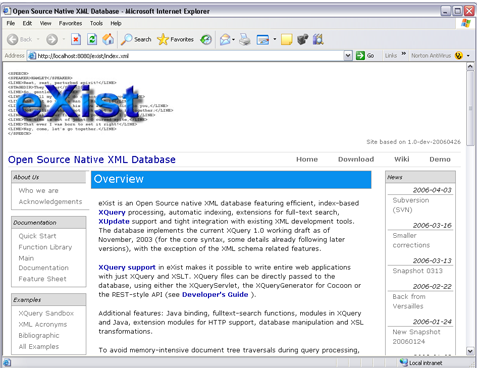Expand the address bar dropdown arrow

(348, 55)
